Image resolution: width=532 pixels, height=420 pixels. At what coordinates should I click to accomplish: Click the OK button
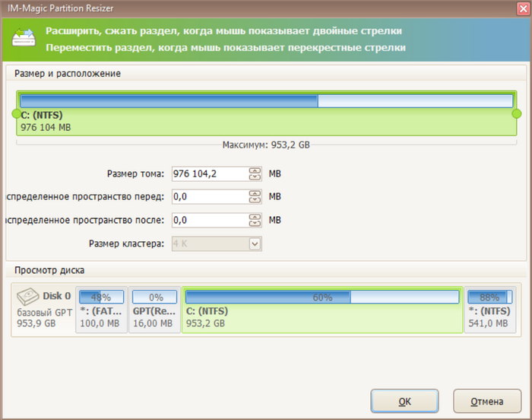point(404,401)
